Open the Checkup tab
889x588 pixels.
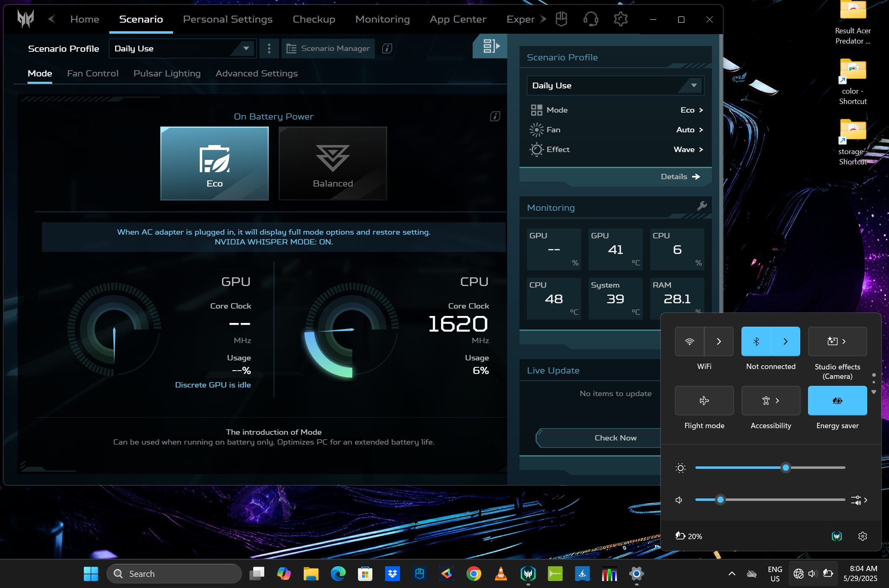coord(314,19)
